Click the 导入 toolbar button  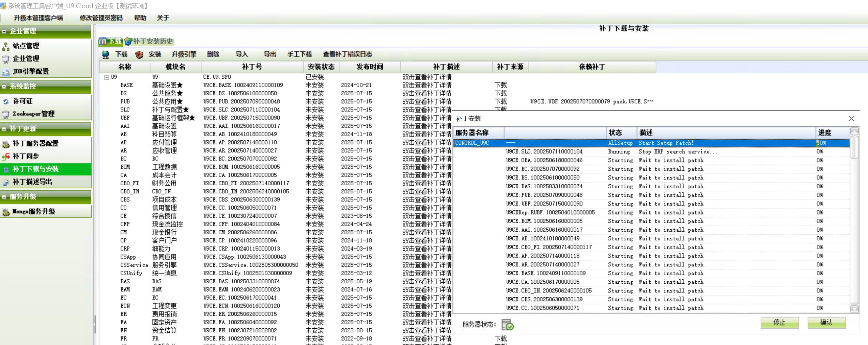(242, 54)
